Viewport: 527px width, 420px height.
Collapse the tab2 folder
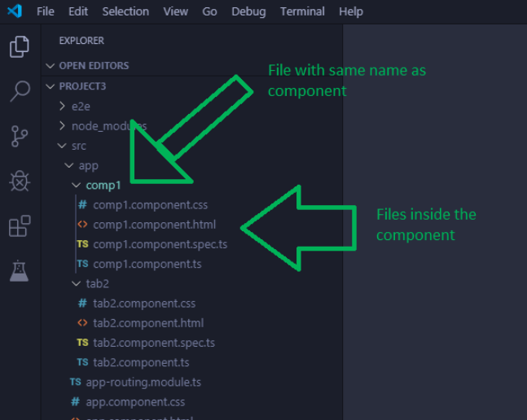coord(96,284)
